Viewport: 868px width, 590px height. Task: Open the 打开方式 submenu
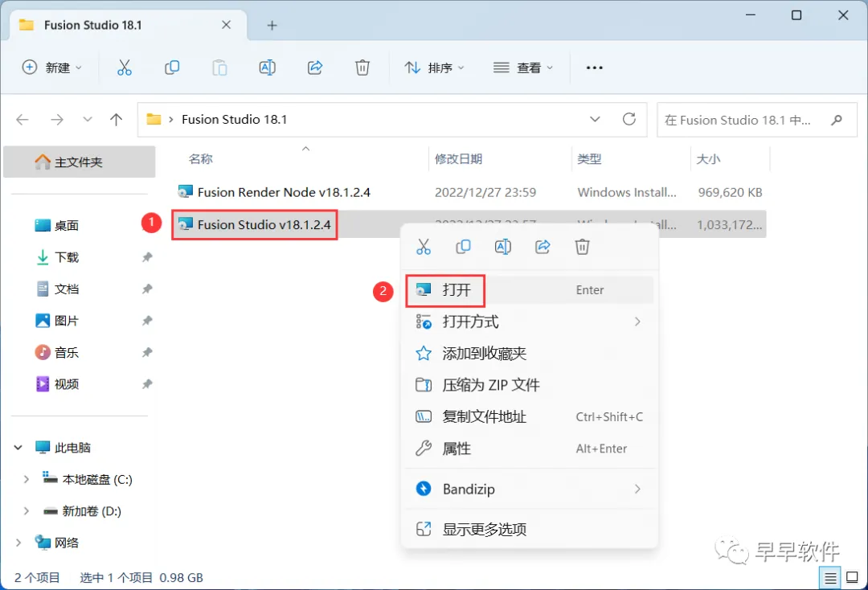point(530,322)
